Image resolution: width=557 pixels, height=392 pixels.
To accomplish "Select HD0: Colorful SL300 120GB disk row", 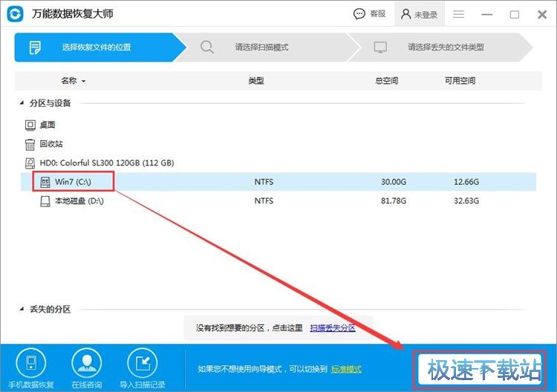I will pyautogui.click(x=107, y=163).
